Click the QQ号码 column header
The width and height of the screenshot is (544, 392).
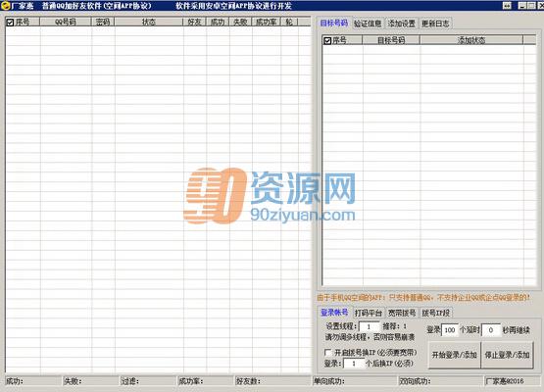[66, 22]
